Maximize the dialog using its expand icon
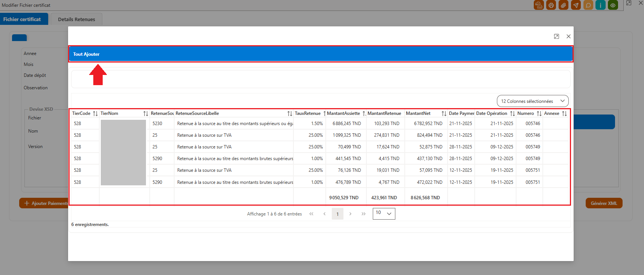This screenshot has height=275, width=644. click(556, 37)
